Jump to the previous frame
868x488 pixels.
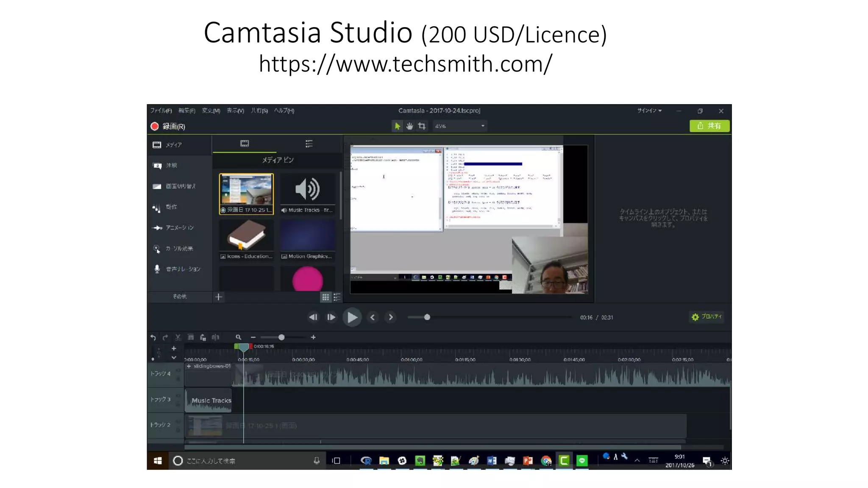tap(313, 317)
